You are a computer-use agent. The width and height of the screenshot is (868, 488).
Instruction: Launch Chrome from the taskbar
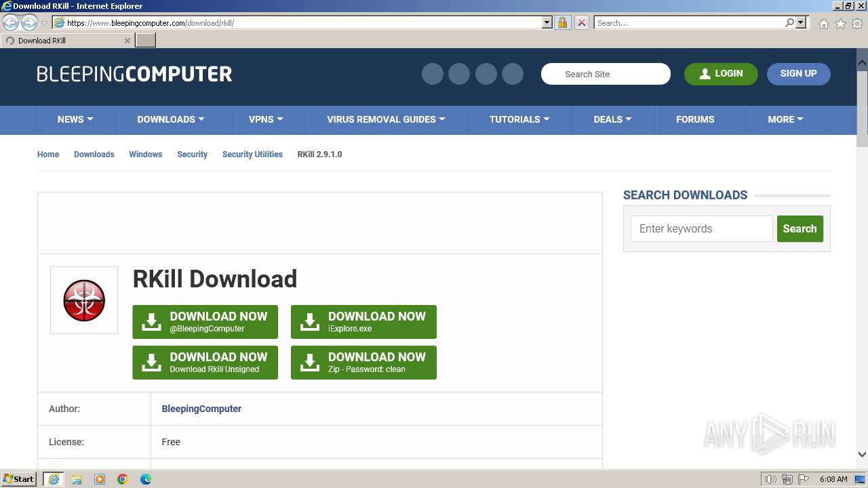123,479
